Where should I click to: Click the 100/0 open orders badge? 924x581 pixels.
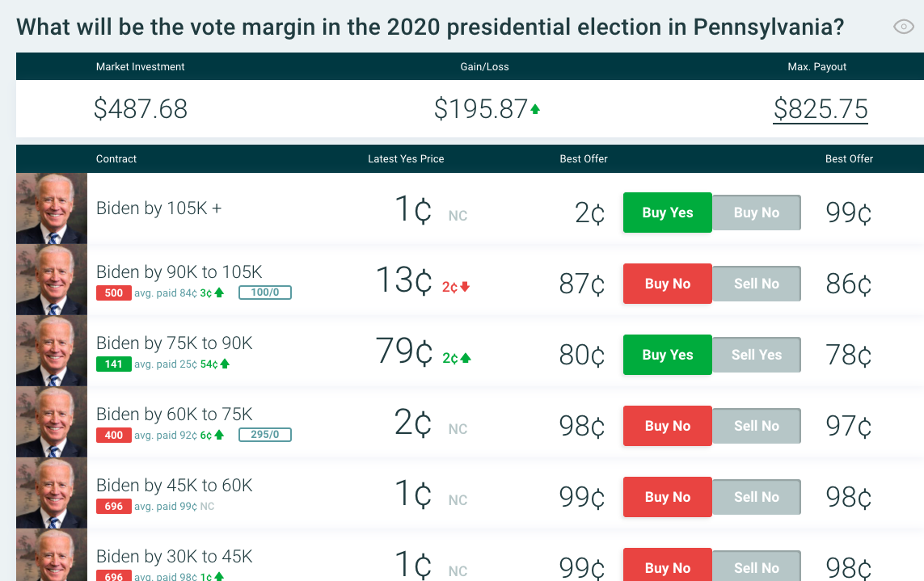coord(264,293)
